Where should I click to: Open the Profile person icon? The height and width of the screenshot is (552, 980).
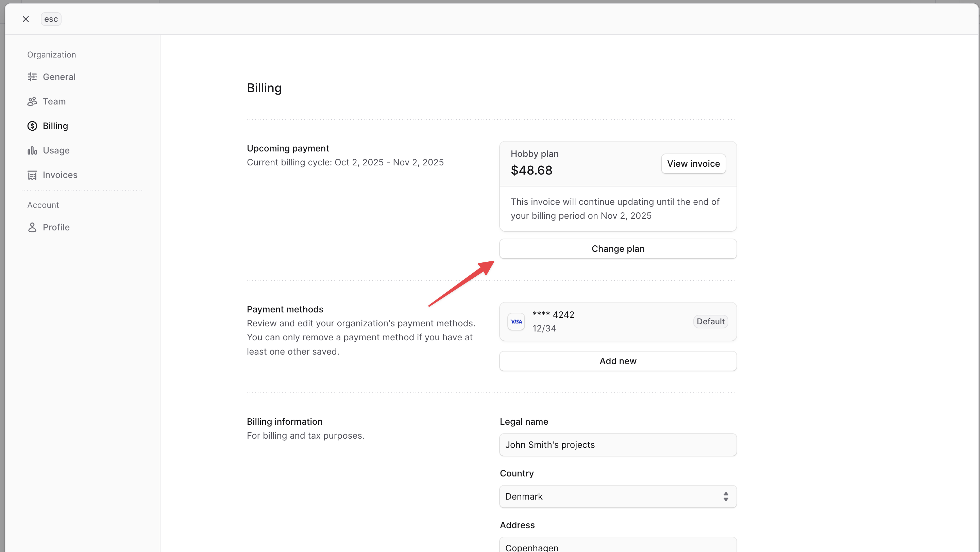[32, 227]
